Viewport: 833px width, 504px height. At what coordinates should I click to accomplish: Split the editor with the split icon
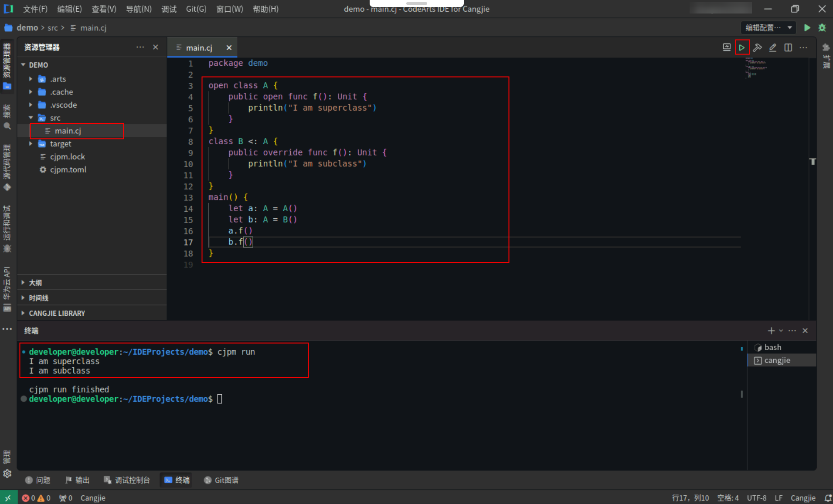point(788,47)
